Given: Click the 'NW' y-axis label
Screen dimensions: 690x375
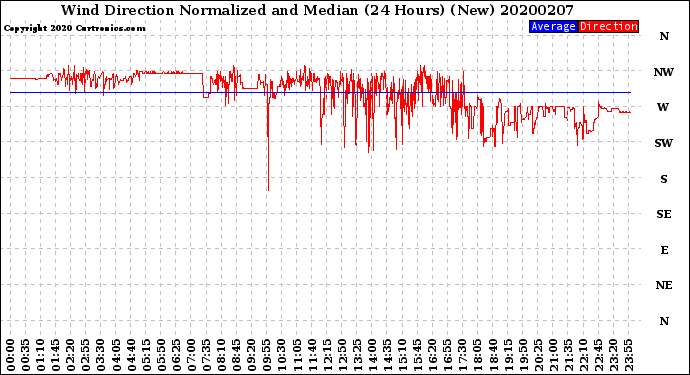Looking at the screenshot, I should 664,72.
